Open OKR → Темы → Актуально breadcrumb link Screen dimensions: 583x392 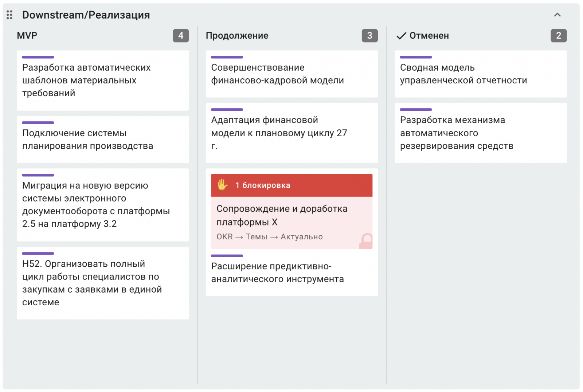[269, 237]
